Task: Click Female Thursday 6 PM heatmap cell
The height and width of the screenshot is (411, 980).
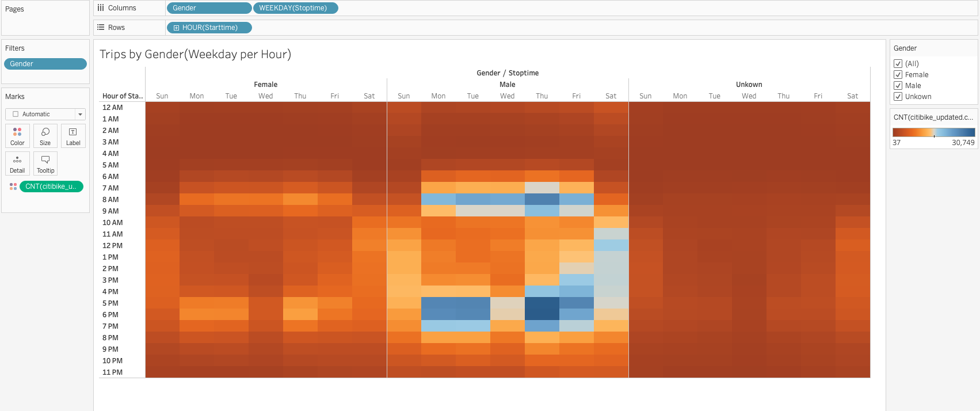Action: [300, 315]
